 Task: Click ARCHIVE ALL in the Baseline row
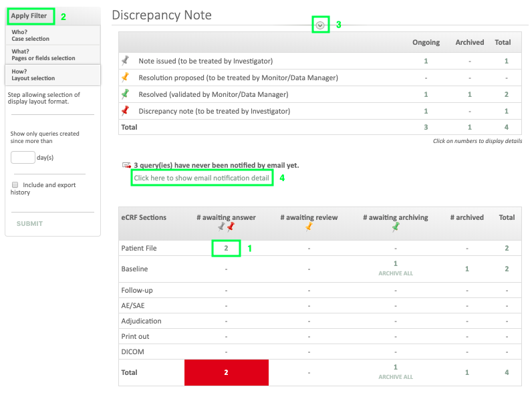(x=395, y=273)
